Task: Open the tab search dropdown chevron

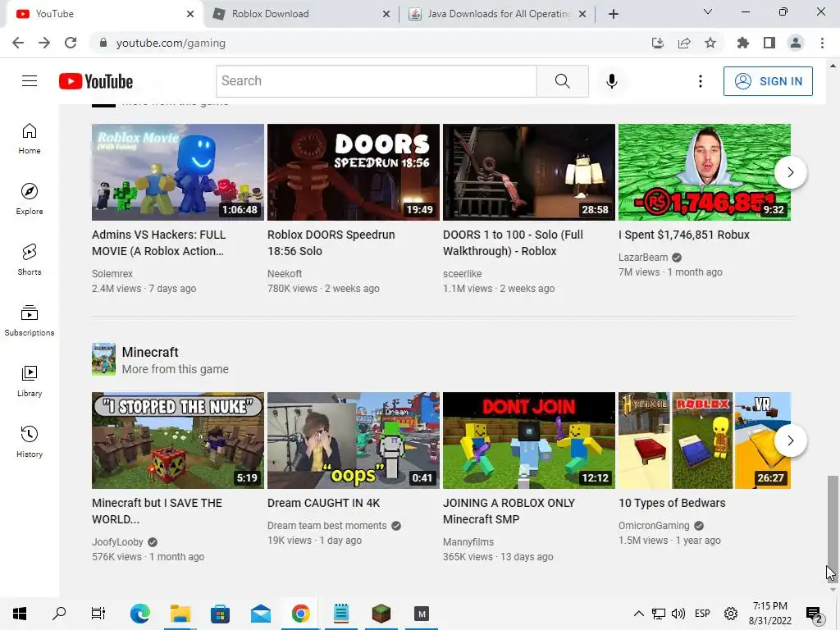Action: [708, 11]
